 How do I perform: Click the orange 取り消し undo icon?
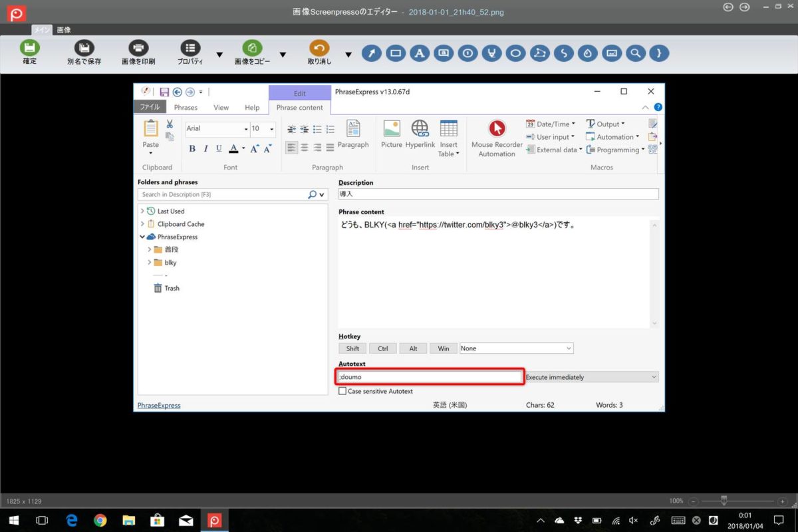coord(319,48)
